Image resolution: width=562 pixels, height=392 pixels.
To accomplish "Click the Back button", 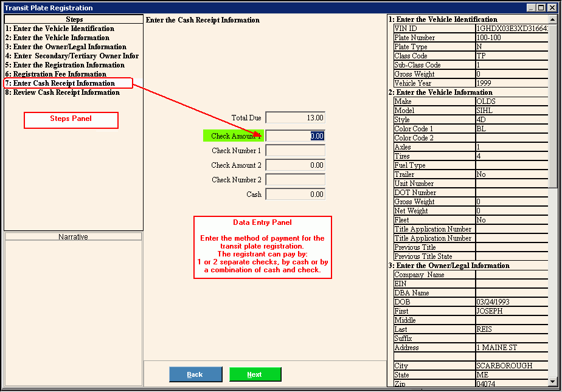I will [195, 374].
